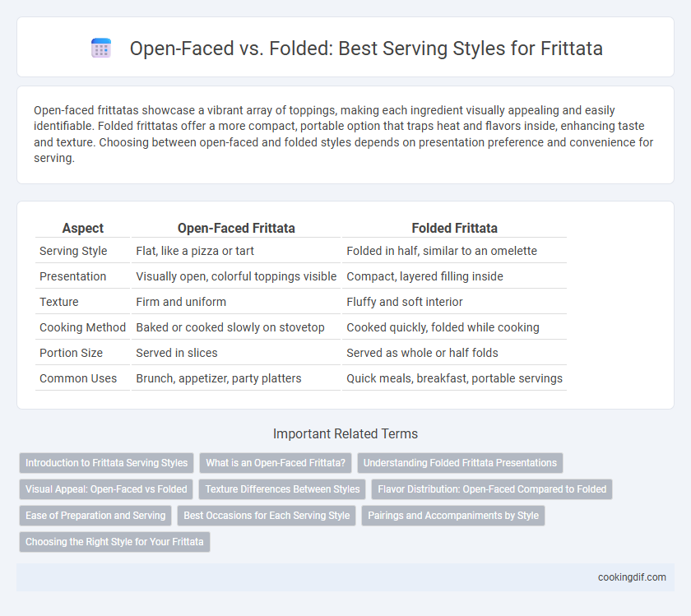This screenshot has width=691, height=616.
Task: Click the page title heading text
Action: pos(366,48)
